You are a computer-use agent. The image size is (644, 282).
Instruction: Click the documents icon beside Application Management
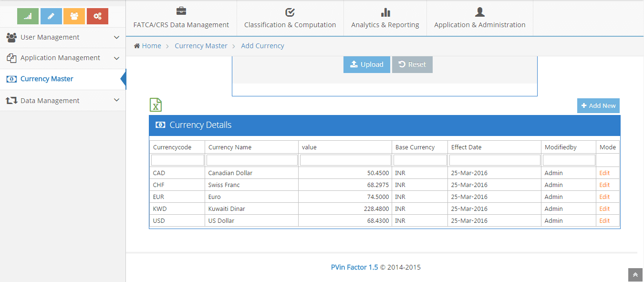[11, 58]
